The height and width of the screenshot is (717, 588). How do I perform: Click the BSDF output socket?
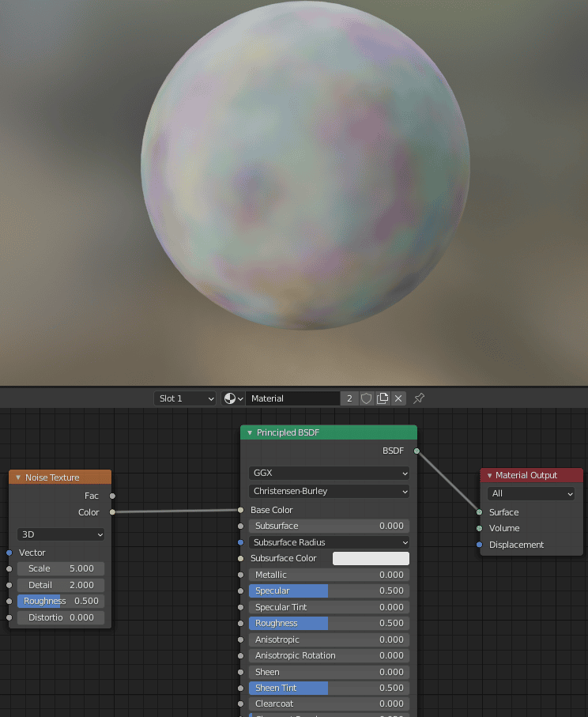coord(416,451)
